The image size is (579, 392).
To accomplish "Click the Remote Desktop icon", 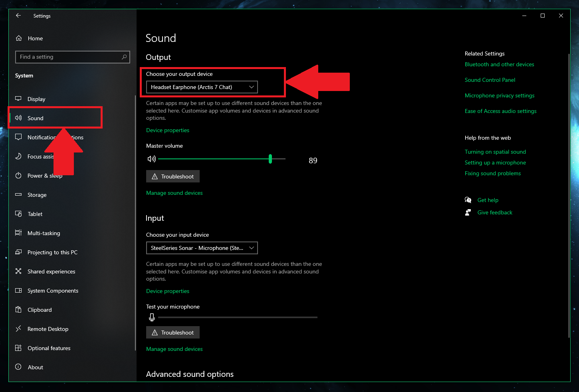I will pyautogui.click(x=18, y=329).
